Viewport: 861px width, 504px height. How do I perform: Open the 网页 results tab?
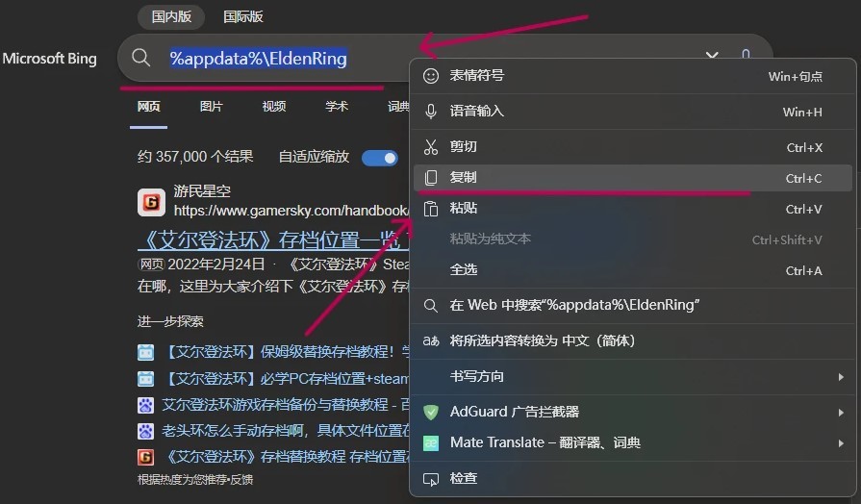tap(149, 107)
